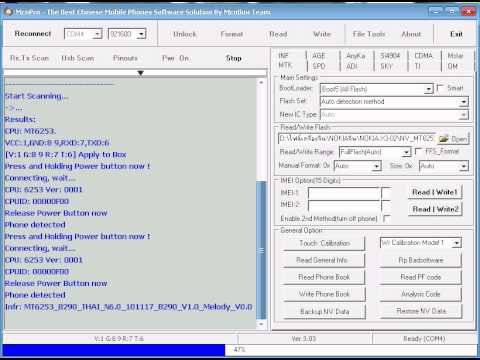Enable 2nd Method (turn off phone) checkbox
Viewport: 480px width, 360px height.
(x=387, y=219)
